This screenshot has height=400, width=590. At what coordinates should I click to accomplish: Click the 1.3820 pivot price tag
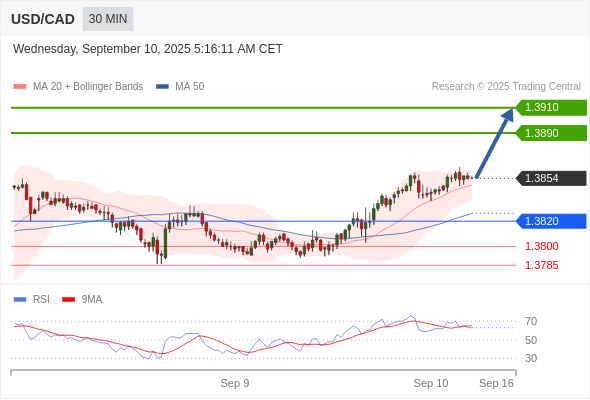[x=551, y=221]
